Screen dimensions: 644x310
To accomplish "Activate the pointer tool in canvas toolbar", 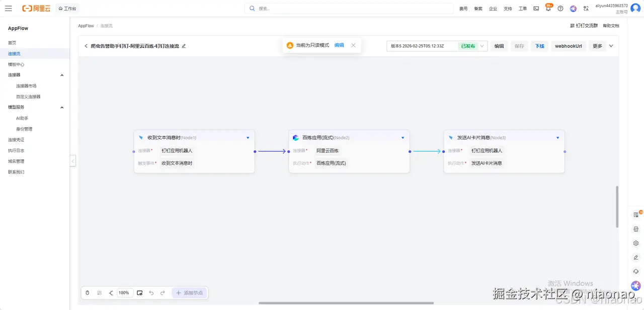I will pyautogui.click(x=87, y=292).
